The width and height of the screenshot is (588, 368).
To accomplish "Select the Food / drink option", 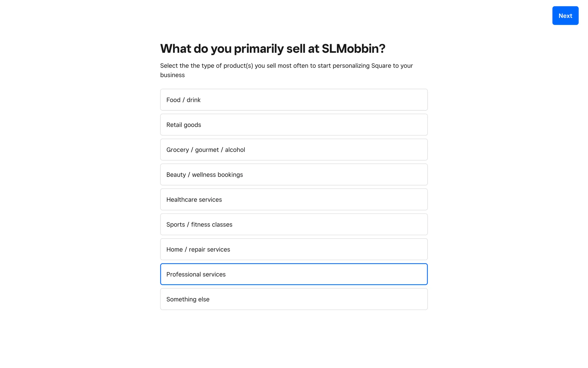I will [294, 100].
